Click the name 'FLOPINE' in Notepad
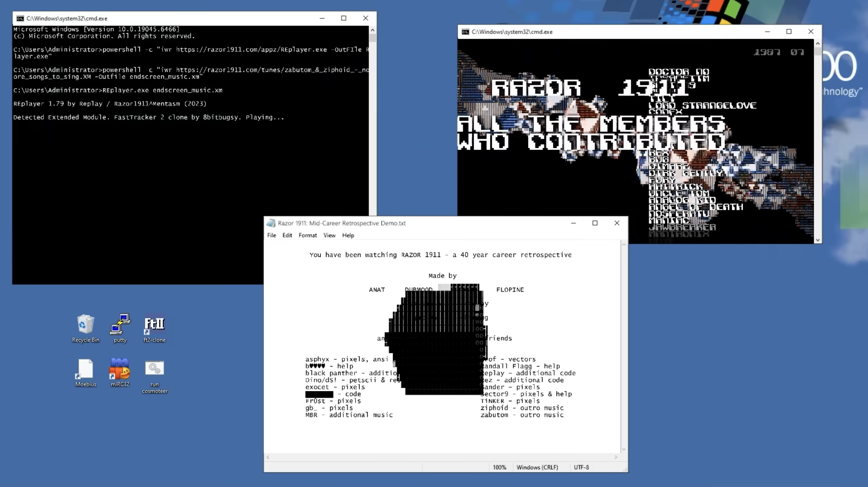Image resolution: width=868 pixels, height=487 pixels. pyautogui.click(x=510, y=290)
